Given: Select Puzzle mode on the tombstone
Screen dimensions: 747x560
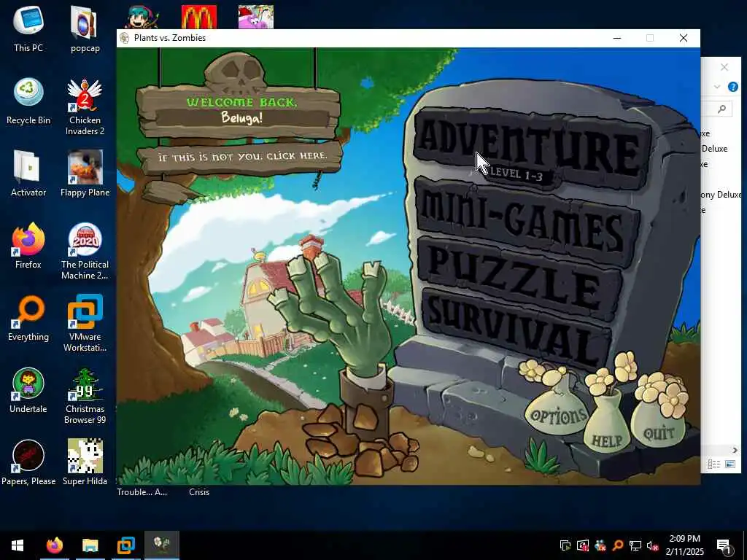Looking at the screenshot, I should 519,279.
